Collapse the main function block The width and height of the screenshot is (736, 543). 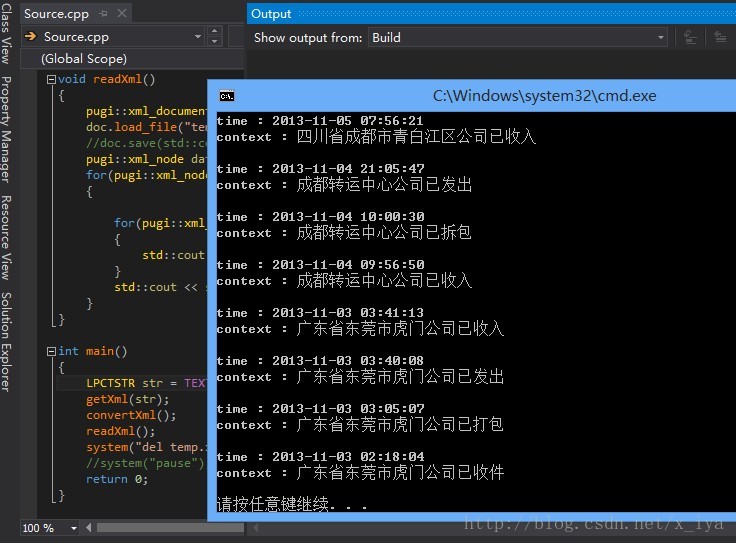pyautogui.click(x=51, y=351)
